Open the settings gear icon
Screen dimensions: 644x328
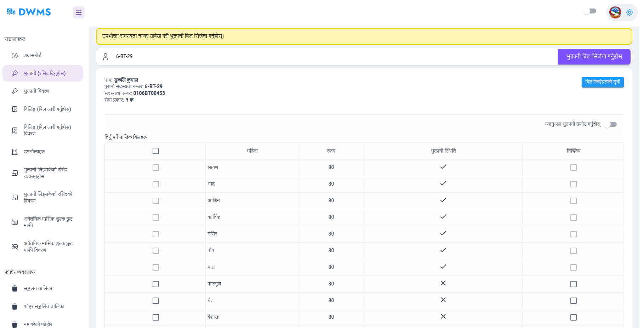(x=630, y=12)
